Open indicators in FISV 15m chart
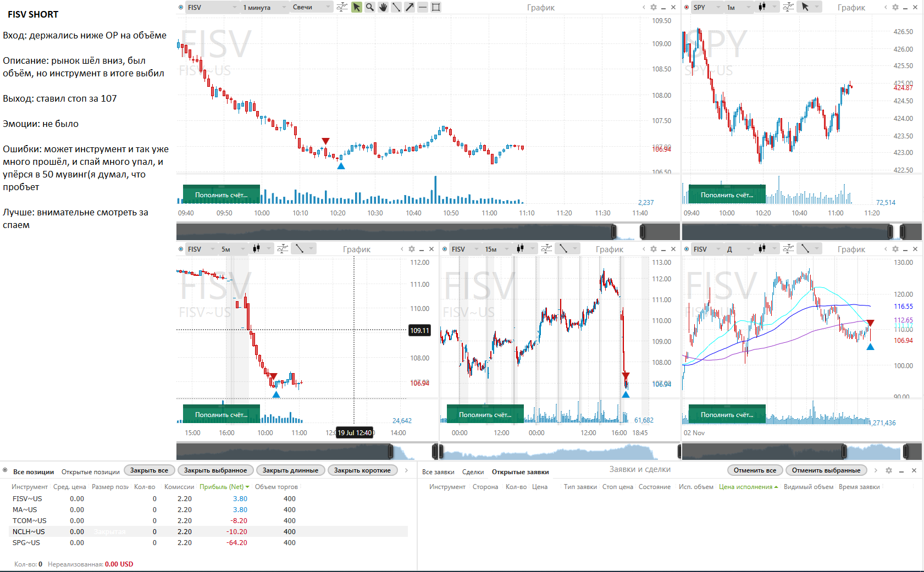 546,249
